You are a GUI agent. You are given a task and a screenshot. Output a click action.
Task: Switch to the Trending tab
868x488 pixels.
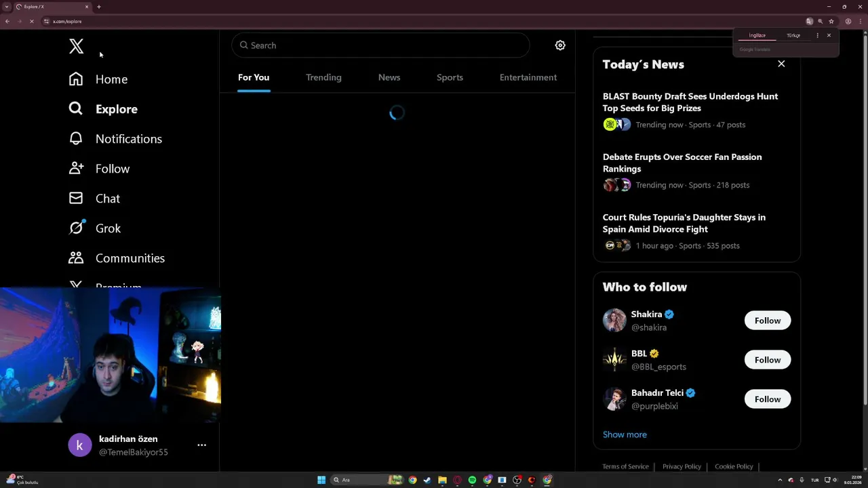point(323,77)
